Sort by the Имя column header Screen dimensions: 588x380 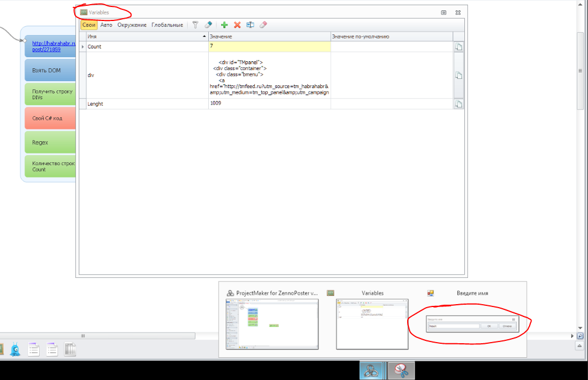[147, 36]
